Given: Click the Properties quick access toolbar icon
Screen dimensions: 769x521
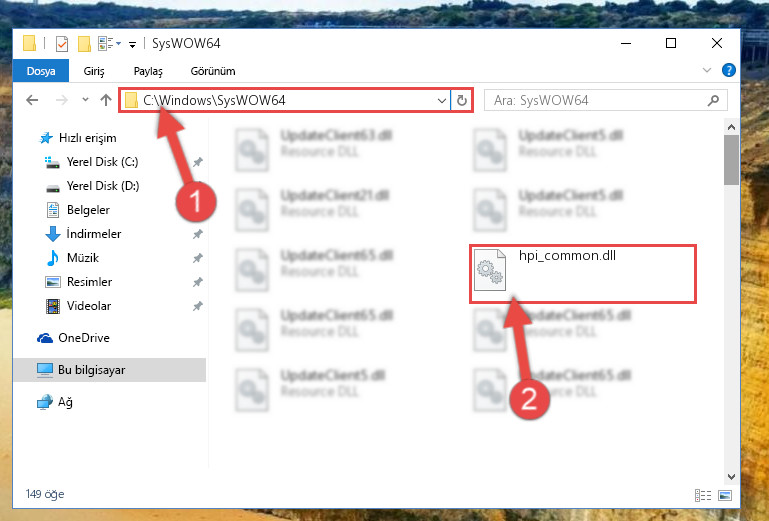Looking at the screenshot, I should coord(62,44).
